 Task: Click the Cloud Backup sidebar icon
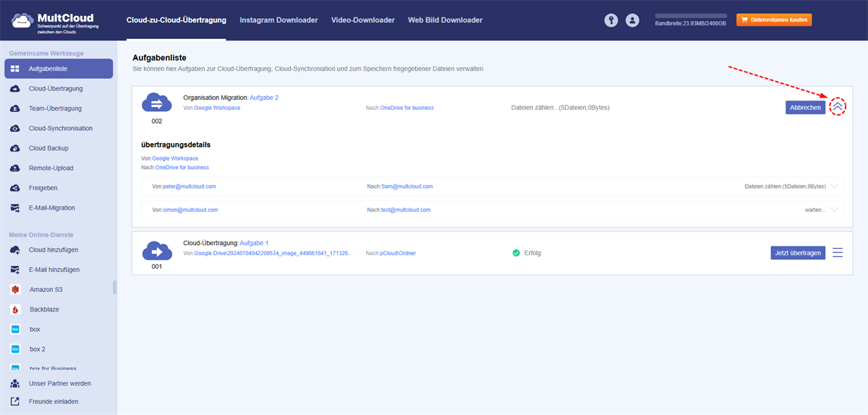[15, 148]
